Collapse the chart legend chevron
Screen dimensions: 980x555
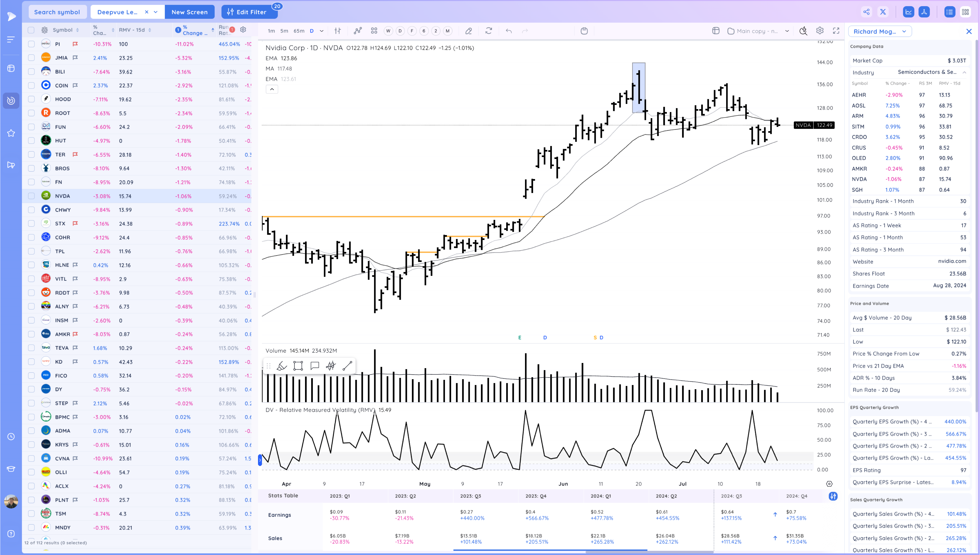coord(272,89)
